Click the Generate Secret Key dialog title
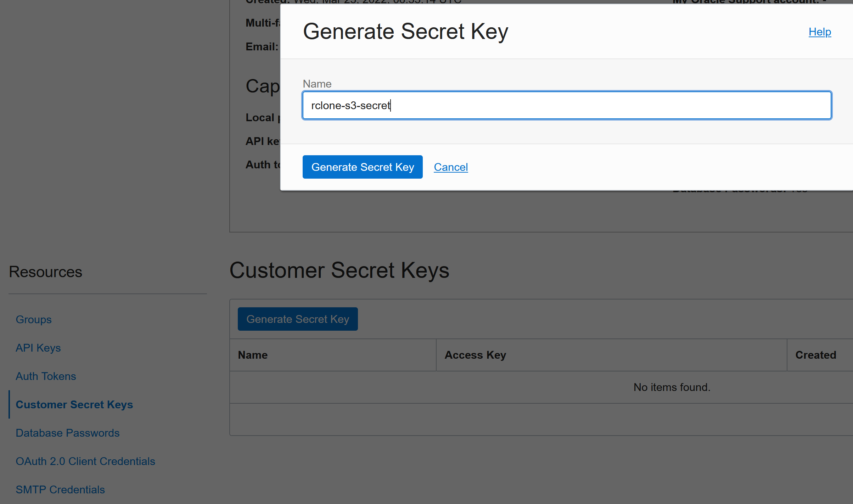This screenshot has width=853, height=504. point(405,31)
